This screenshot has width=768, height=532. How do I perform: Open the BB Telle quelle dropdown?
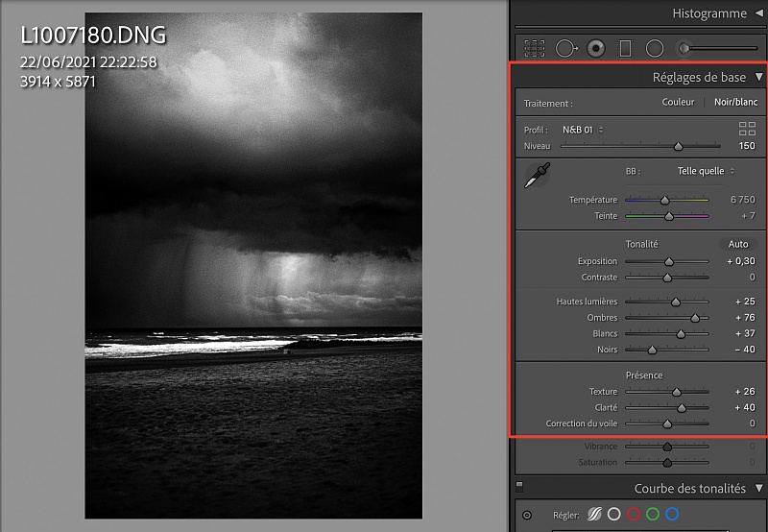click(706, 171)
